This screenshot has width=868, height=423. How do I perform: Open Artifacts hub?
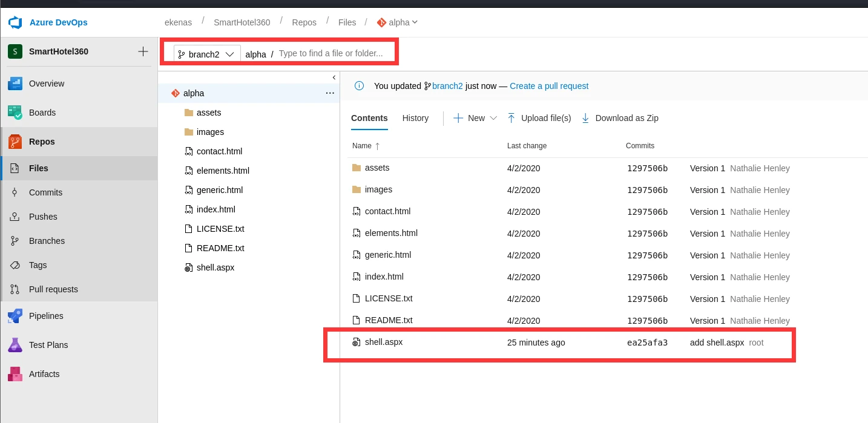[79, 374]
